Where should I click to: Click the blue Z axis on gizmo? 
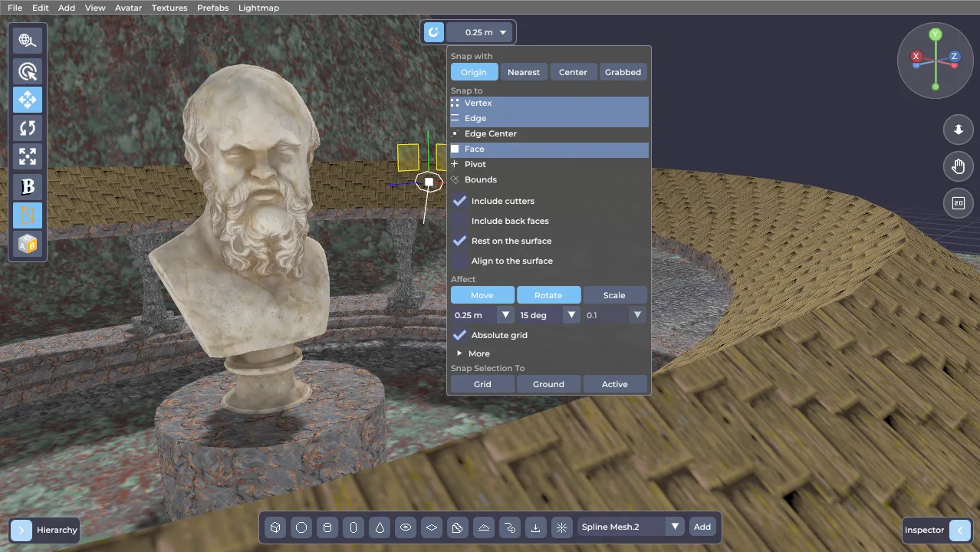point(955,57)
